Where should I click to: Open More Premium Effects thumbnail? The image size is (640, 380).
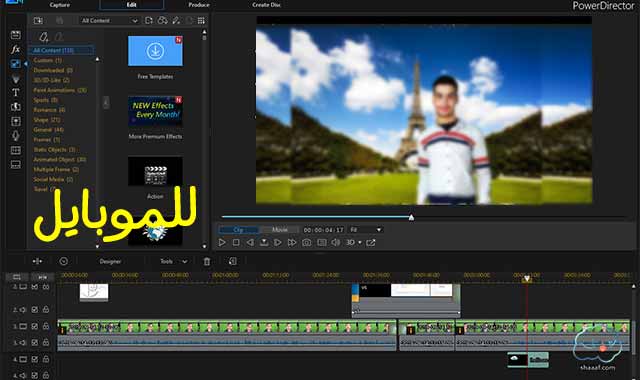[x=156, y=111]
